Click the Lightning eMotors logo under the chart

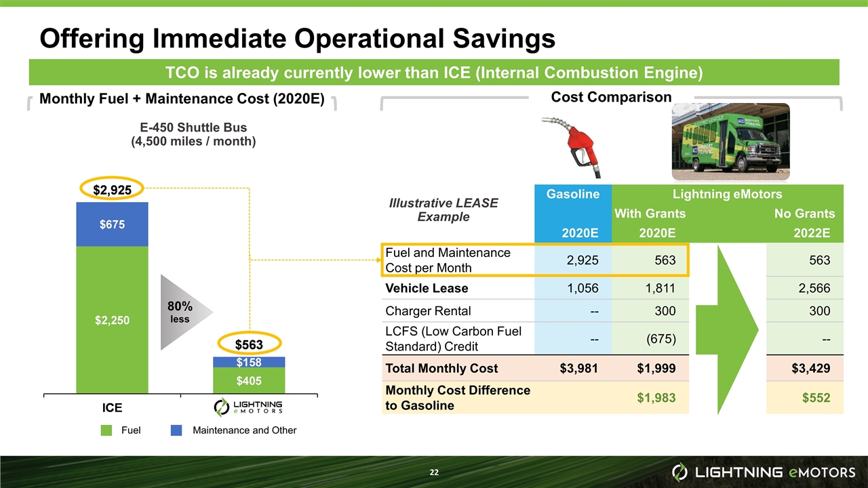(x=248, y=407)
